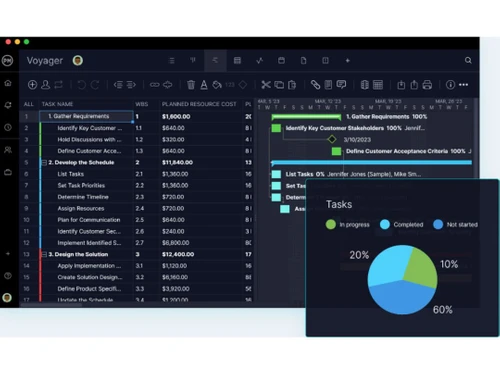Click the redo arrow icon
Viewport: 500px width, 375px height.
[95, 85]
